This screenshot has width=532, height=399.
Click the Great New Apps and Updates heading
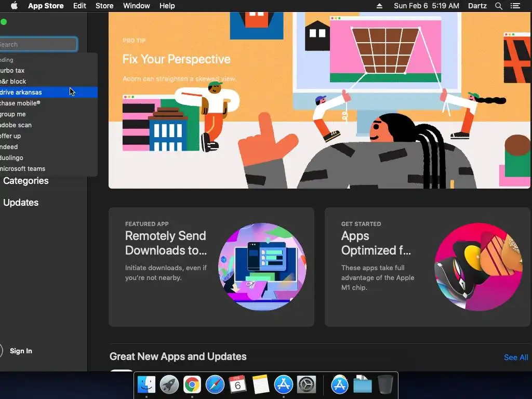pos(178,356)
